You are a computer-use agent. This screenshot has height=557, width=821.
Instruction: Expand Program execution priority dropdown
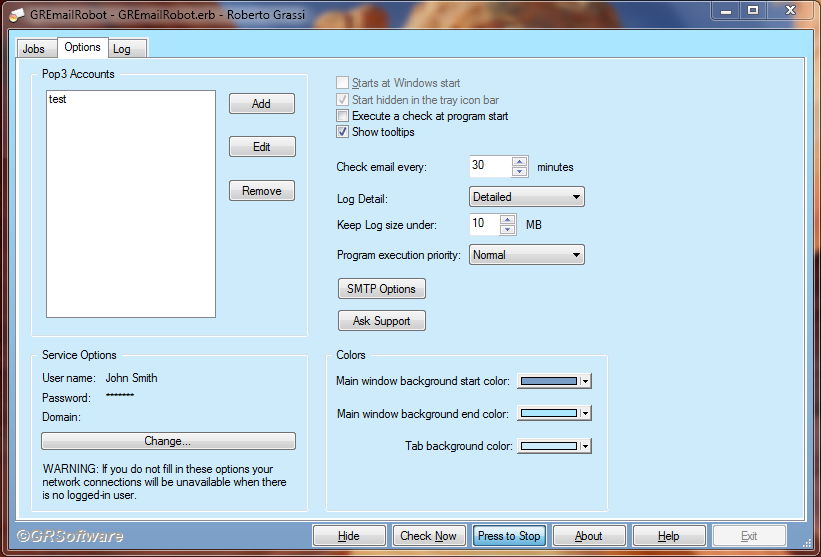tap(527, 255)
